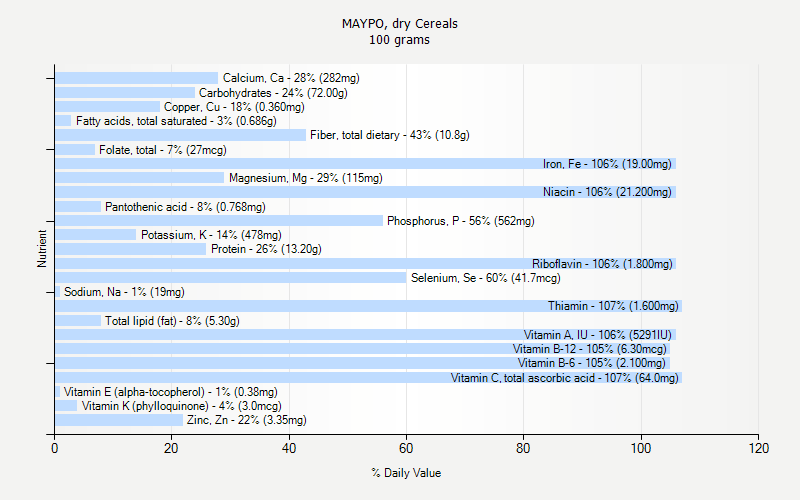Click the 'Total lipid (fat) - 8% (5.30g)' label
800x500 pixels.
pyautogui.click(x=172, y=321)
